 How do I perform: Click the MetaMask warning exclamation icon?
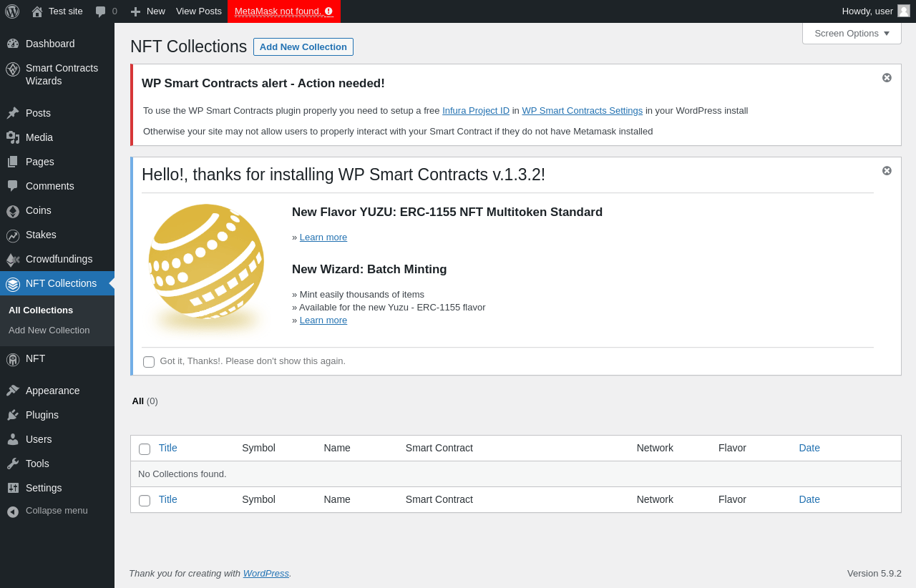click(328, 11)
